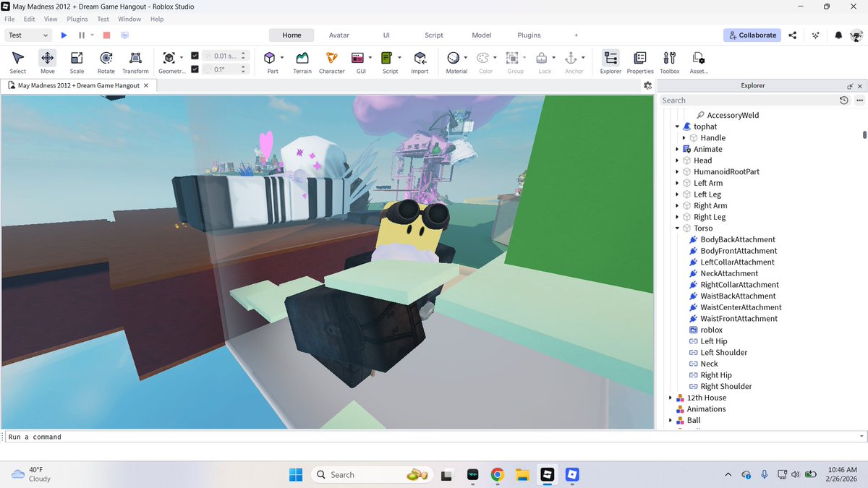The width and height of the screenshot is (868, 488).
Task: Open the Terrain editor
Action: point(302,62)
